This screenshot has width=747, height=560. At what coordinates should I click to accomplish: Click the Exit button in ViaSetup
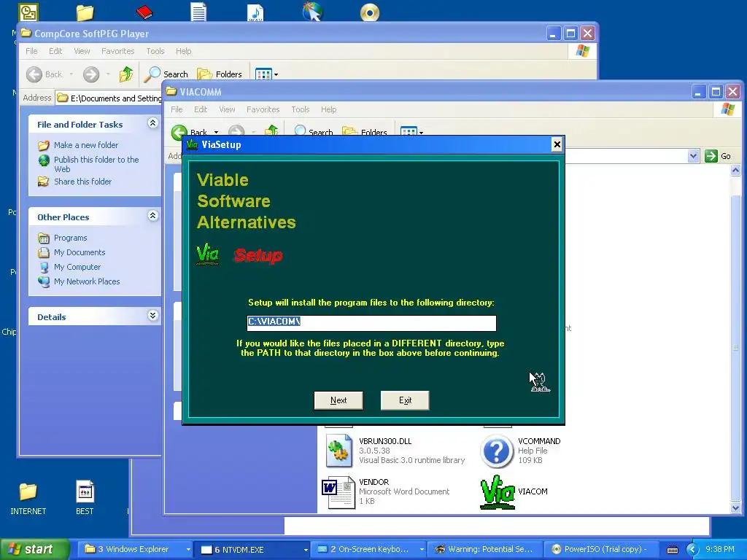pyautogui.click(x=405, y=400)
